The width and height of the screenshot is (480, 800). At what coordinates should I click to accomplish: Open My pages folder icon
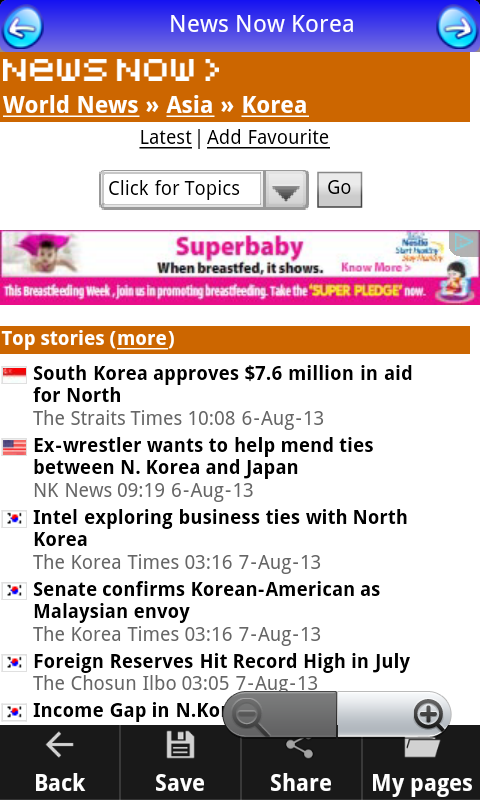(x=421, y=746)
